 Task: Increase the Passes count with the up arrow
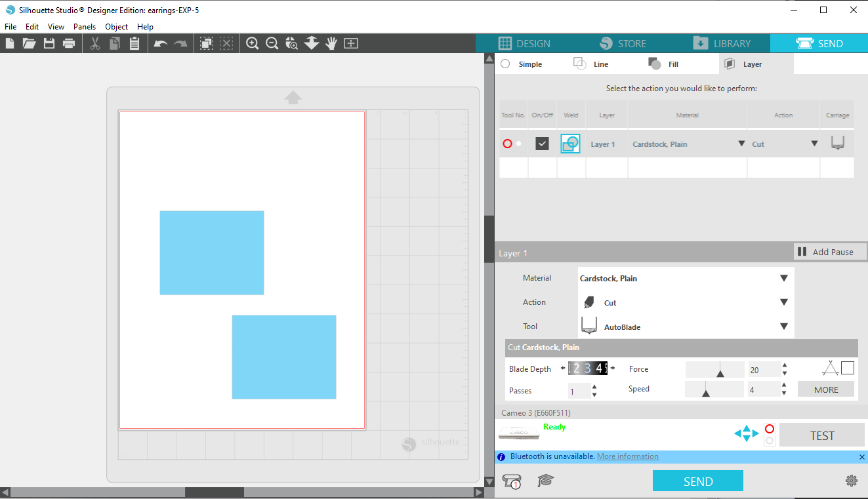pos(594,387)
